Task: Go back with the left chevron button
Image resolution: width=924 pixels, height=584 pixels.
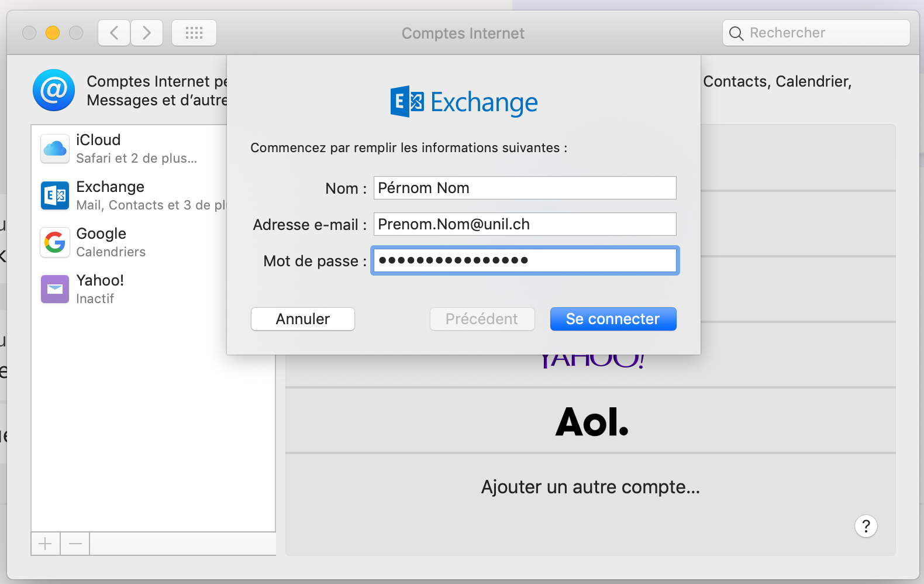Action: pyautogui.click(x=115, y=33)
